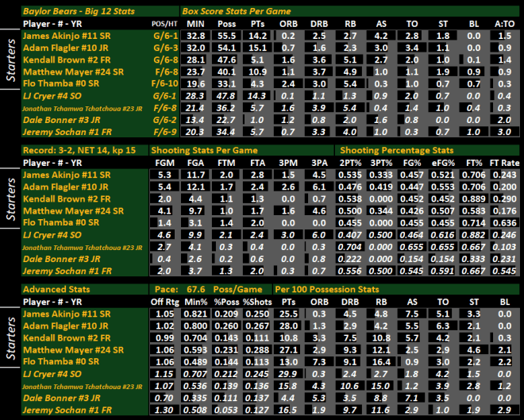Image resolution: width=524 pixels, height=420 pixels.
Task: Click the 'eFG%' column header
Action: coord(443,163)
